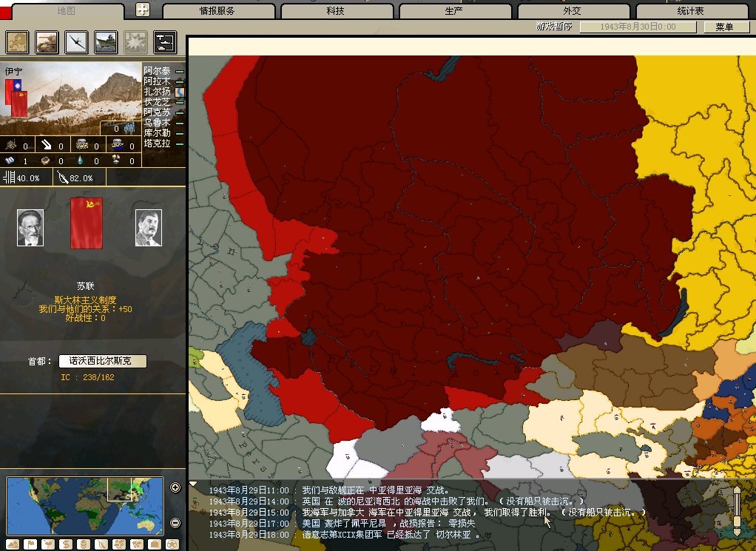Select the star diplomatic map mode icon
The width and height of the screenshot is (756, 551).
172,544
